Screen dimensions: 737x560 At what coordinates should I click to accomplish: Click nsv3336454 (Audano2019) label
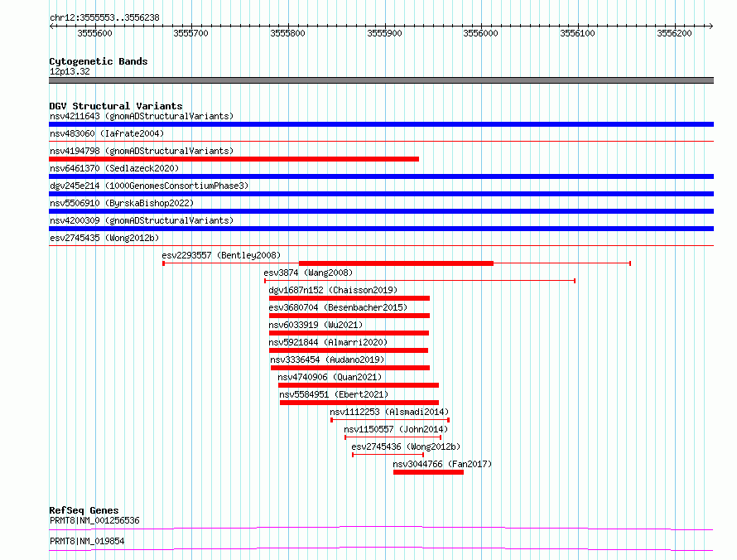(x=327, y=360)
